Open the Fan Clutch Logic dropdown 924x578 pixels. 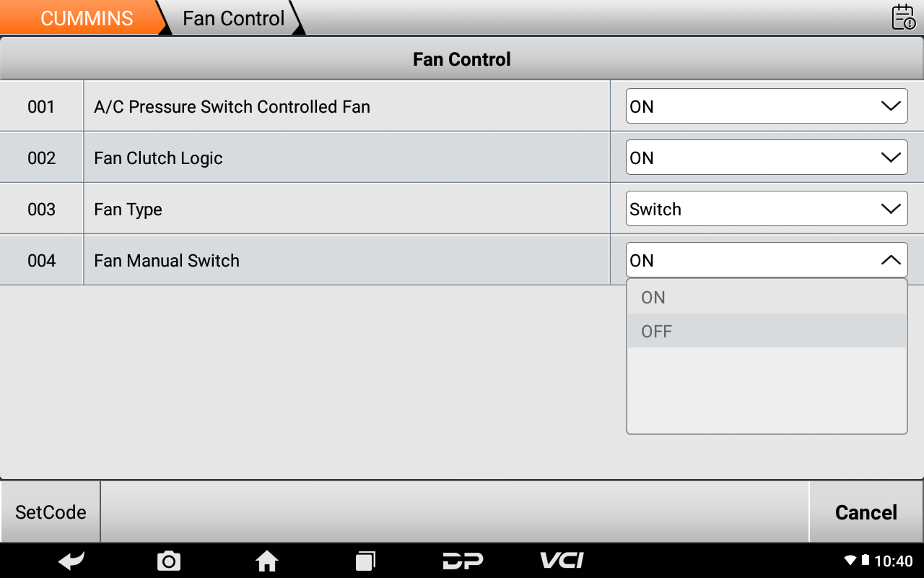[766, 158]
